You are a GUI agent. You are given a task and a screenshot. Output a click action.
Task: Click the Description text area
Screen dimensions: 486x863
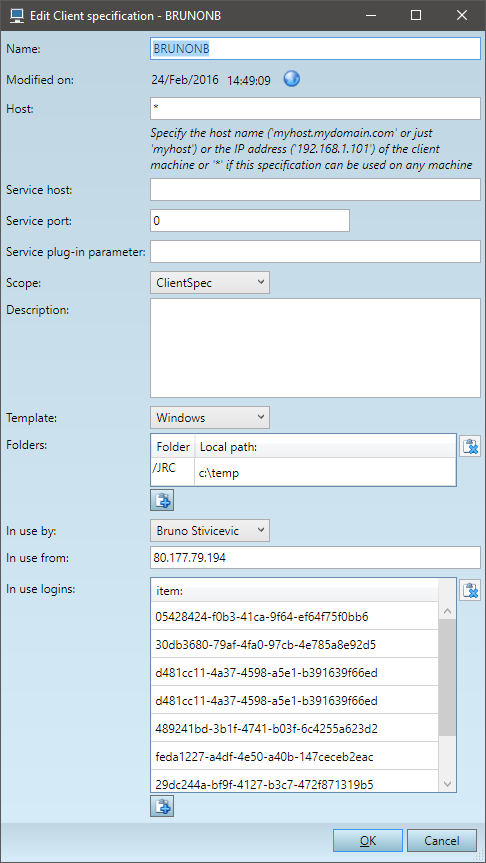[x=315, y=348]
